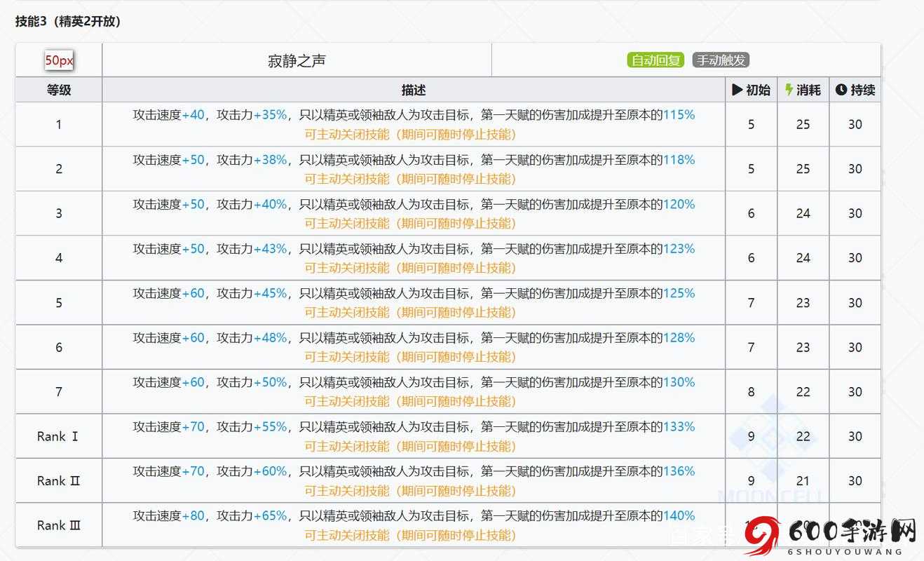Image resolution: width=924 pixels, height=561 pixels.
Task: Click duration 30 in Rank Ⅰ row
Action: (855, 436)
